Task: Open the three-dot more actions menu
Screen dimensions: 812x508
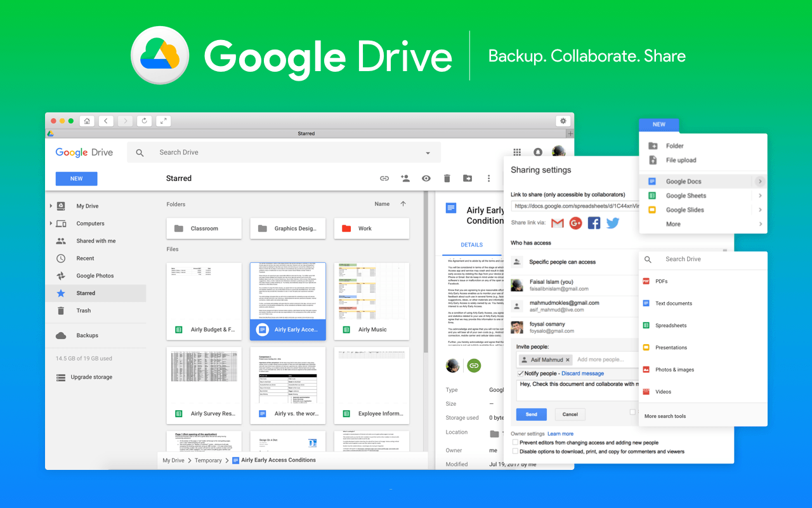Action: [488, 178]
